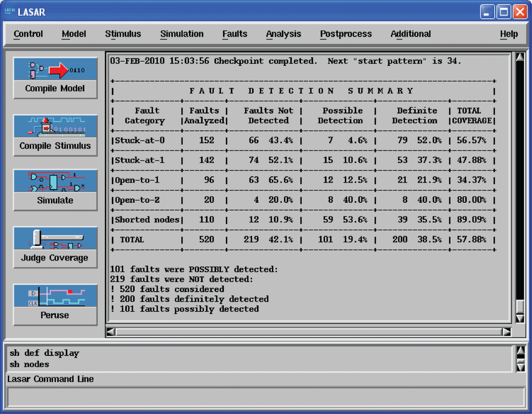
Task: Open the Postprocess menu
Action: click(346, 34)
